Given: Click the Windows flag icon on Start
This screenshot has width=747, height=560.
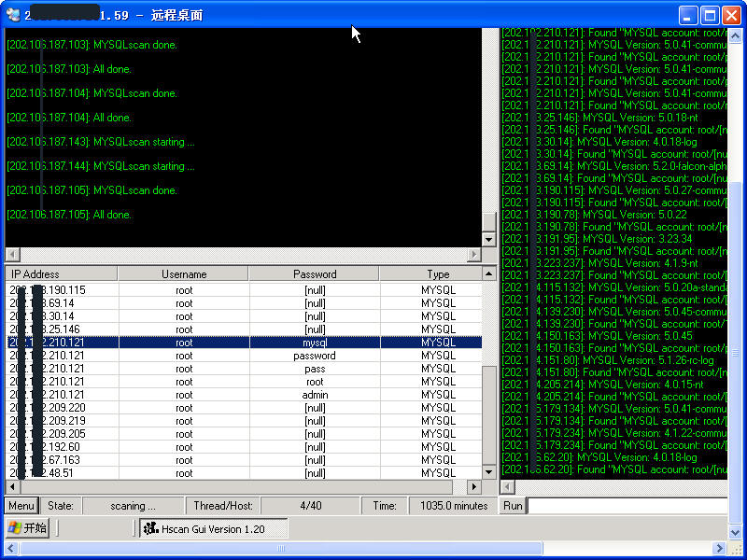Looking at the screenshot, I should pos(15,528).
